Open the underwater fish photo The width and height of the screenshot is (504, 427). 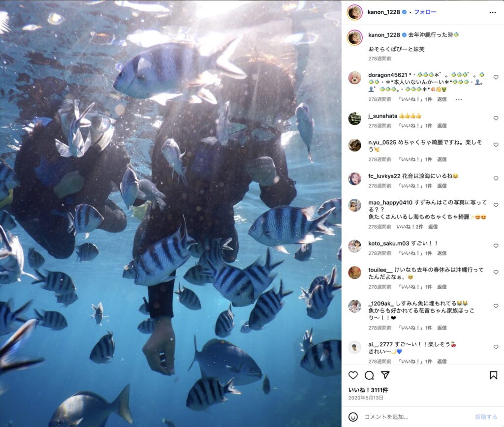coord(171,213)
